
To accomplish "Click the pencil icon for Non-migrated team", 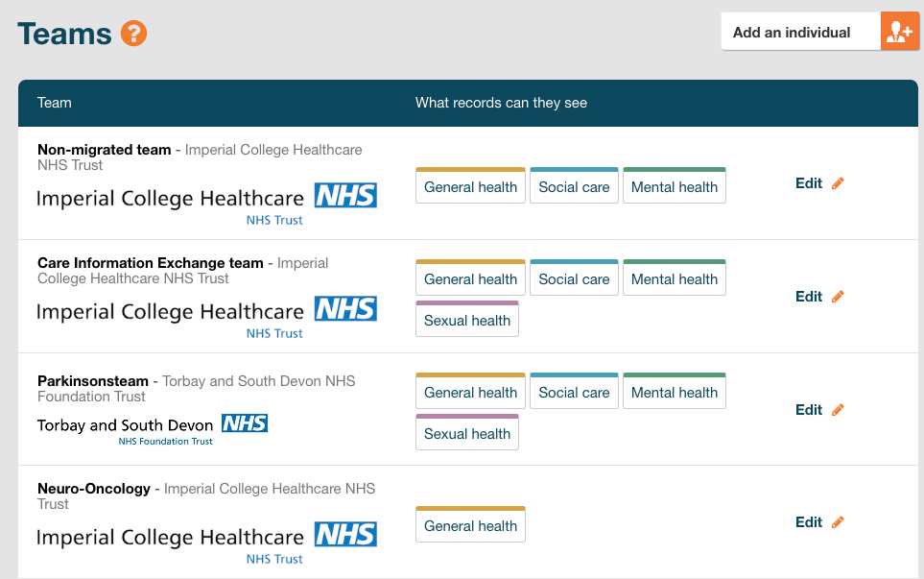I will [838, 182].
